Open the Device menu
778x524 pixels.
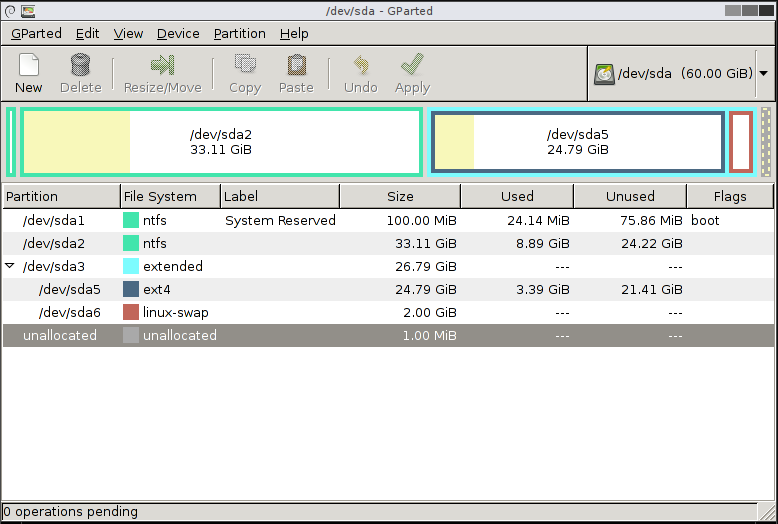[178, 33]
